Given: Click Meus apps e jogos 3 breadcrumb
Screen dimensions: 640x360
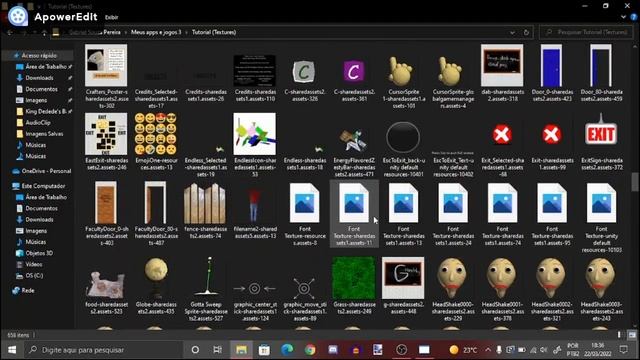Looking at the screenshot, I should [x=156, y=32].
